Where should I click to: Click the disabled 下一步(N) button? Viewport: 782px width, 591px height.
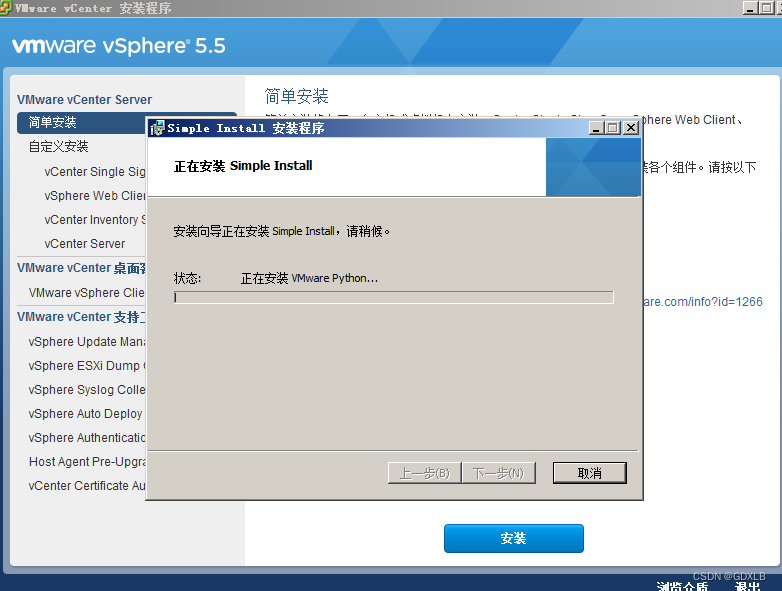[x=499, y=473]
